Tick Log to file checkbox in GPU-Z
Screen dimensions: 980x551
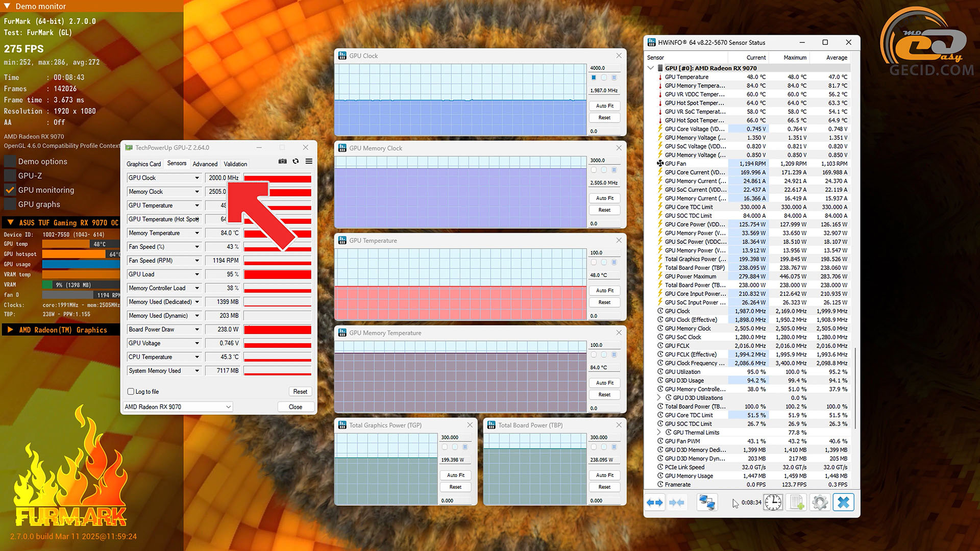pos(131,392)
